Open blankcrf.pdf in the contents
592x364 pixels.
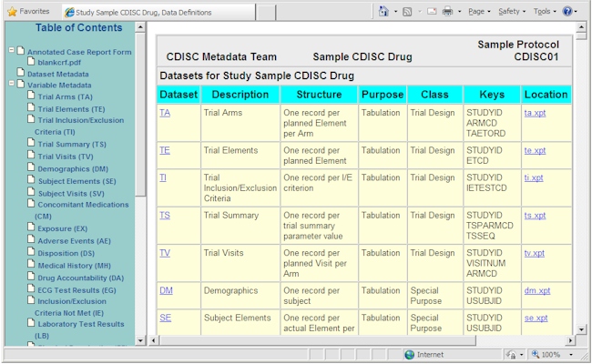point(59,63)
